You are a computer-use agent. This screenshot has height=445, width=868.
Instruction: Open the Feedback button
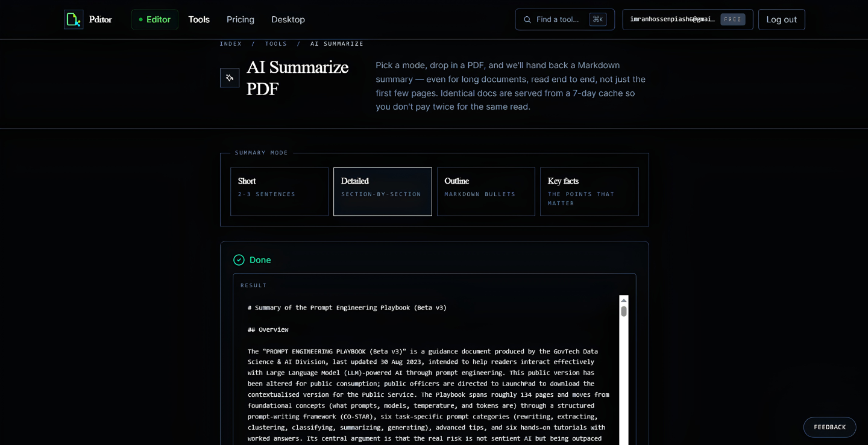pos(830,427)
